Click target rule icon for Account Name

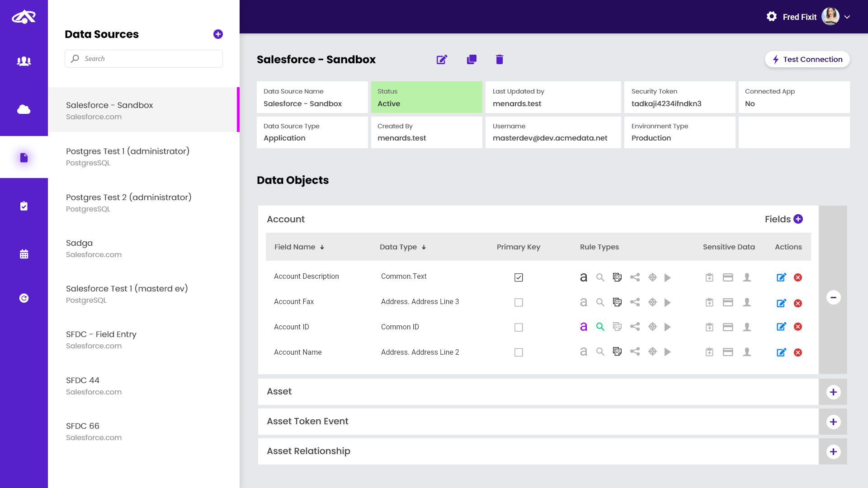tap(652, 352)
